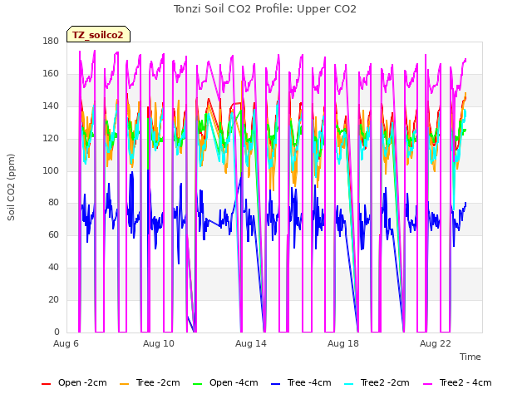532x399 pixels.
Task: Click the TZ_soilco2 label tab
Action: point(98,35)
